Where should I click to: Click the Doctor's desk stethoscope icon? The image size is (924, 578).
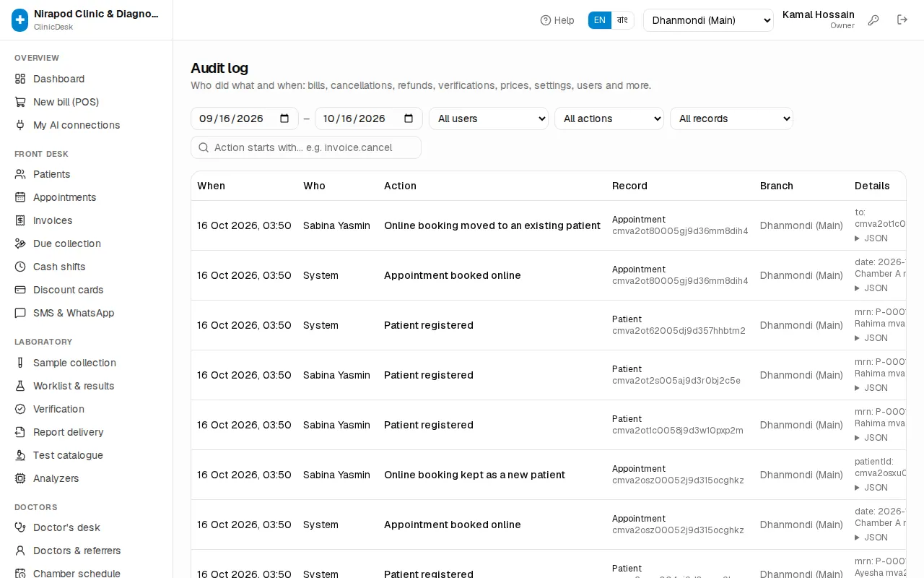[20, 527]
